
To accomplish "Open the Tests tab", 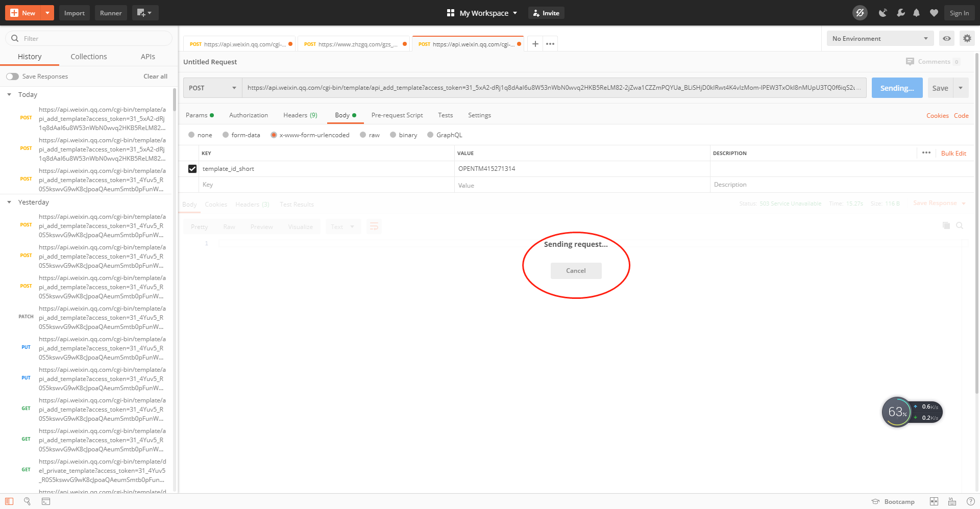I will [x=446, y=115].
